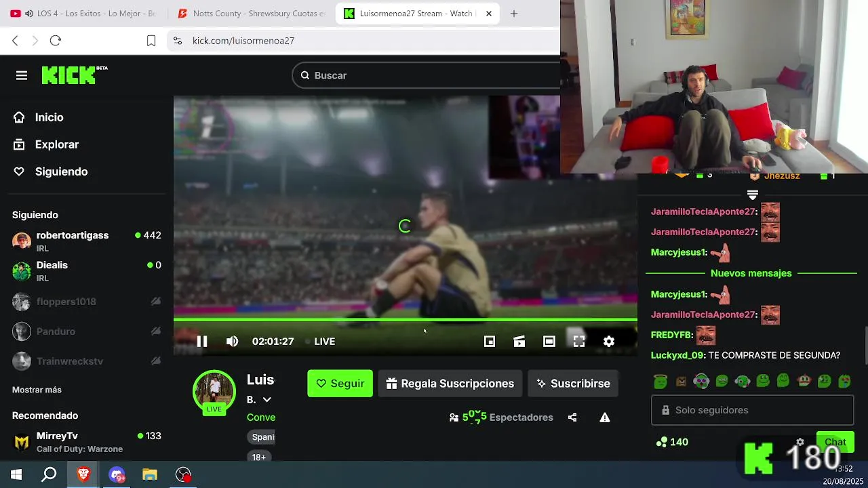Bookmark this page icon
The height and width of the screenshot is (488, 868).
click(x=151, y=41)
